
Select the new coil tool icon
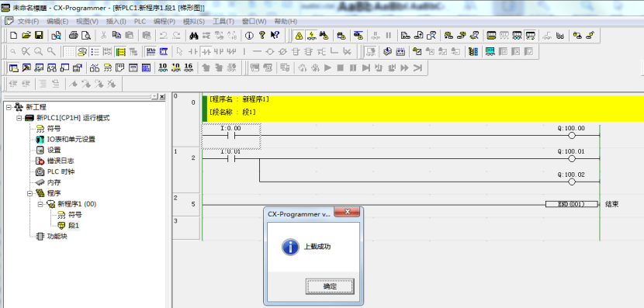(269, 52)
